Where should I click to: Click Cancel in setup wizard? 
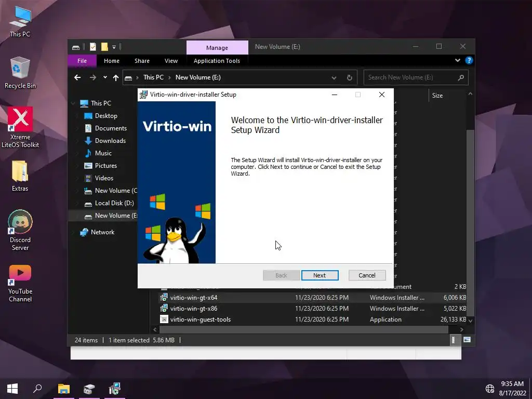click(x=367, y=275)
